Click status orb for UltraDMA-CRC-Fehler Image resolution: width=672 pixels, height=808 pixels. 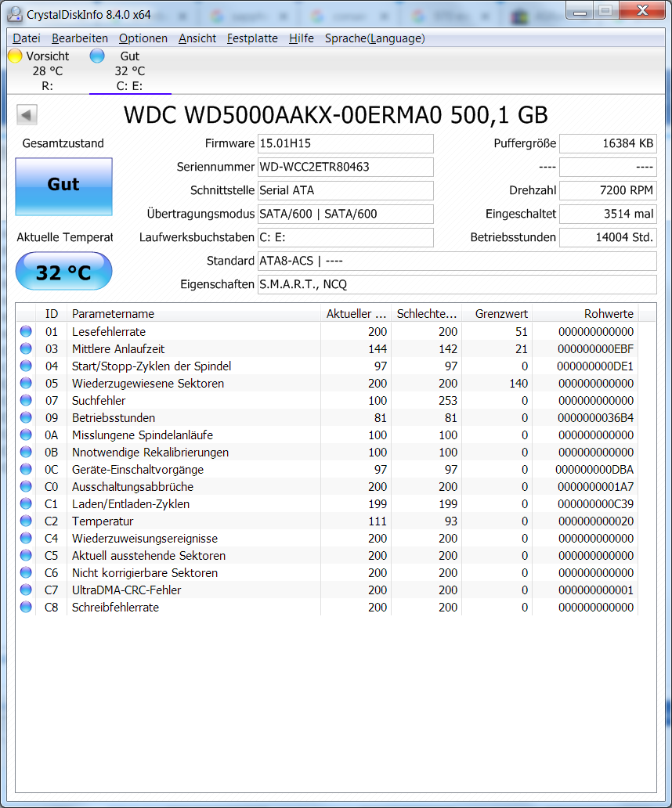point(26,590)
